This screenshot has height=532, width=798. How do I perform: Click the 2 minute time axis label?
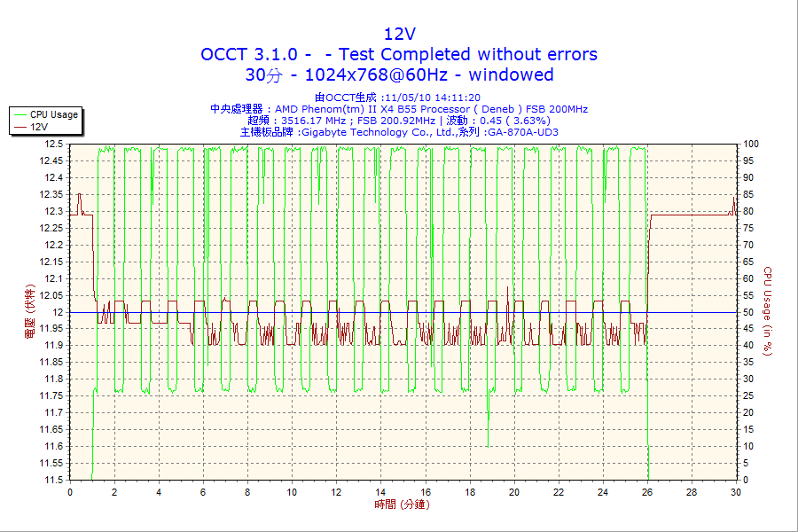(114, 492)
